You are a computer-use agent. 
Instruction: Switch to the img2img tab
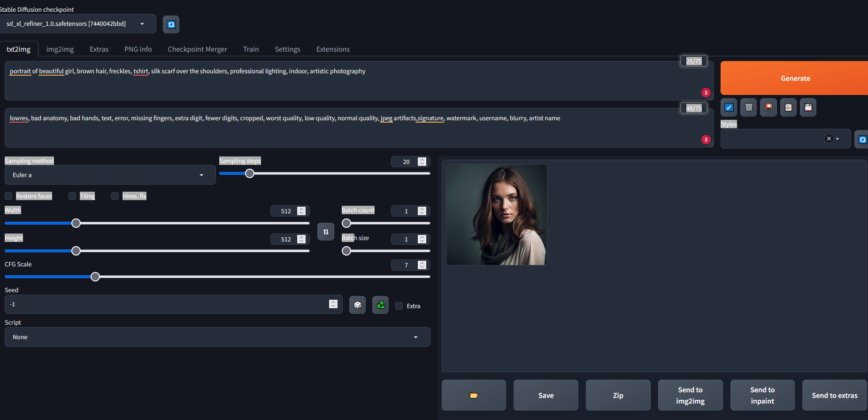tap(60, 49)
